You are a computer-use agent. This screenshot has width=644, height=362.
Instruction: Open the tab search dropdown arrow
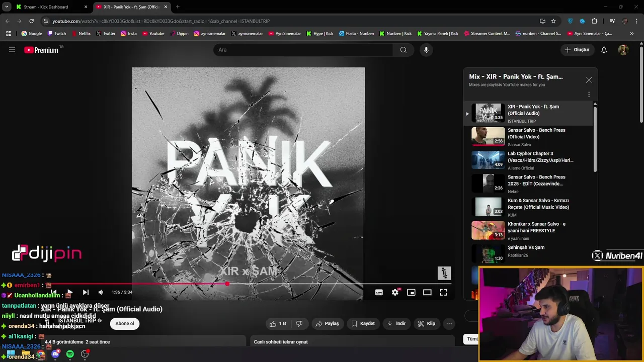[7, 7]
